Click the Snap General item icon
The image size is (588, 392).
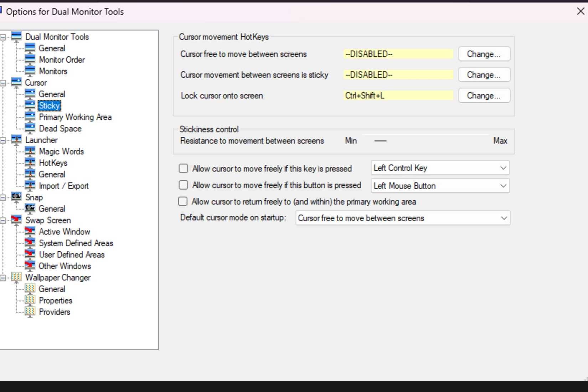point(30,208)
